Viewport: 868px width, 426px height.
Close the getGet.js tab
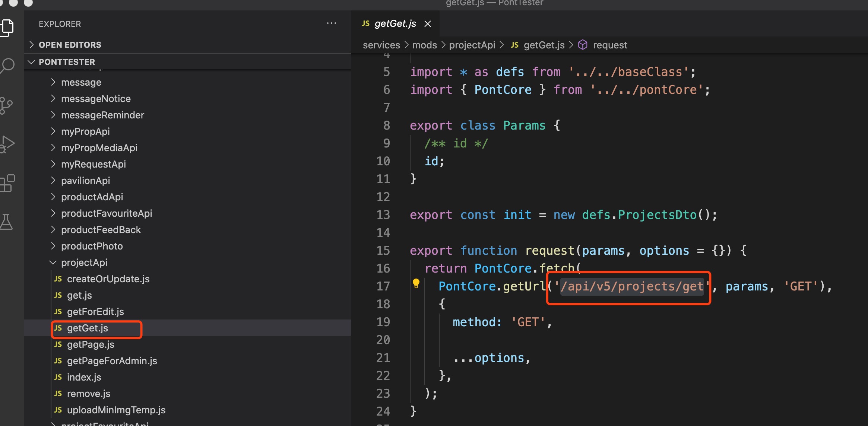click(428, 23)
